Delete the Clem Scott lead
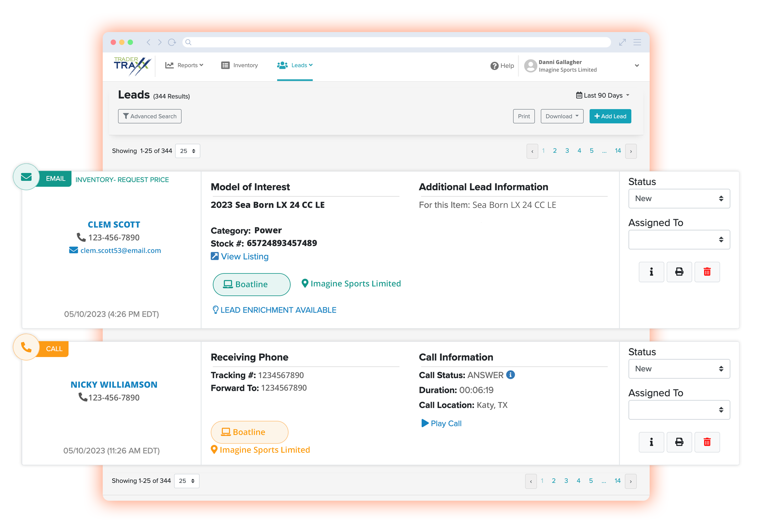761x532 pixels. coord(707,272)
